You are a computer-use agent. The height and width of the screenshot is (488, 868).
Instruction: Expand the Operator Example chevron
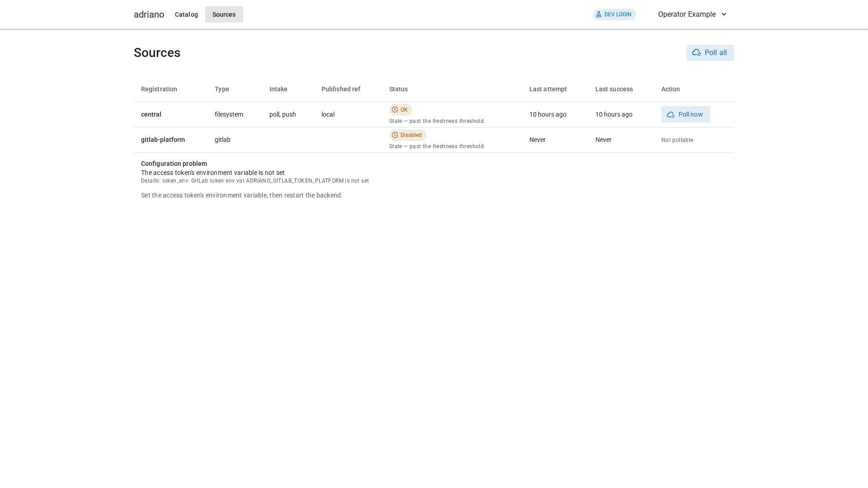click(x=724, y=14)
